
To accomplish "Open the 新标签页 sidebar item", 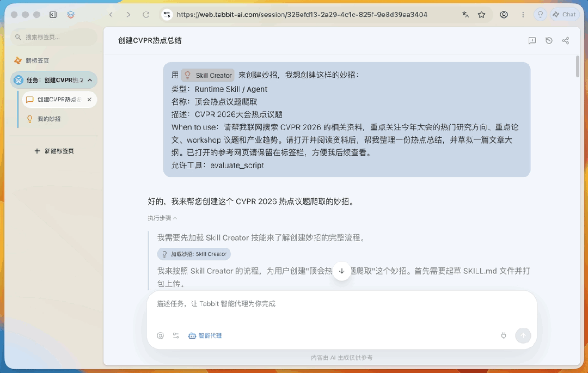I will point(54,60).
